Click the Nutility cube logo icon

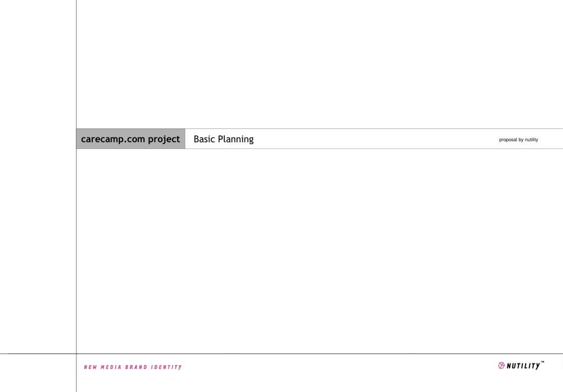tap(501, 366)
